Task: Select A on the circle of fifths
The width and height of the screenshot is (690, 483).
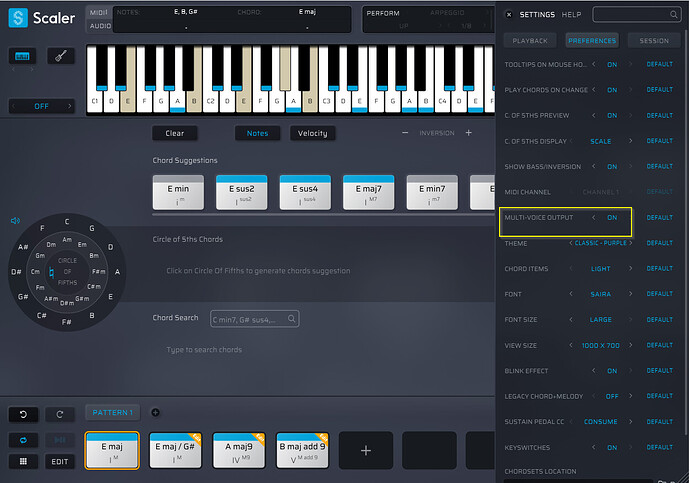Action: pos(117,272)
